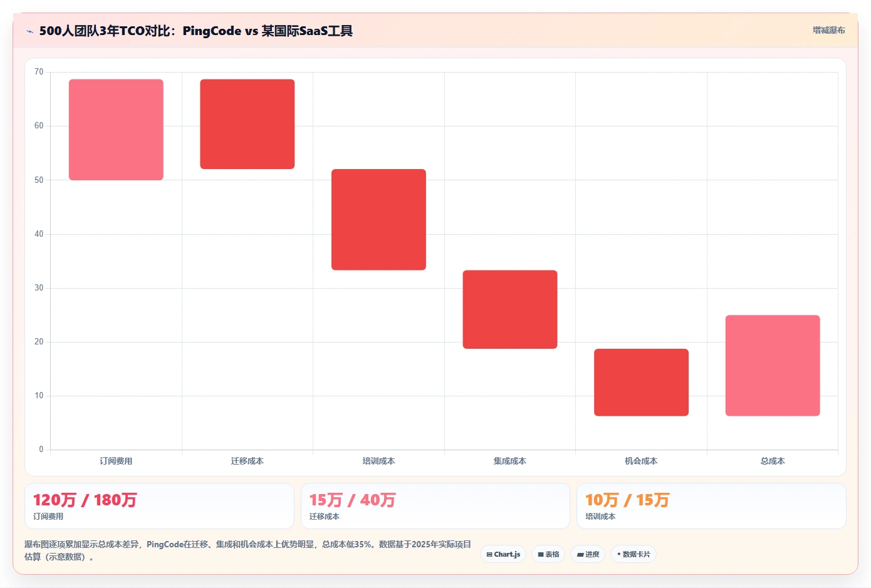Click the 集成成本 x-axis label
The height and width of the screenshot is (588, 871).
[x=510, y=461]
